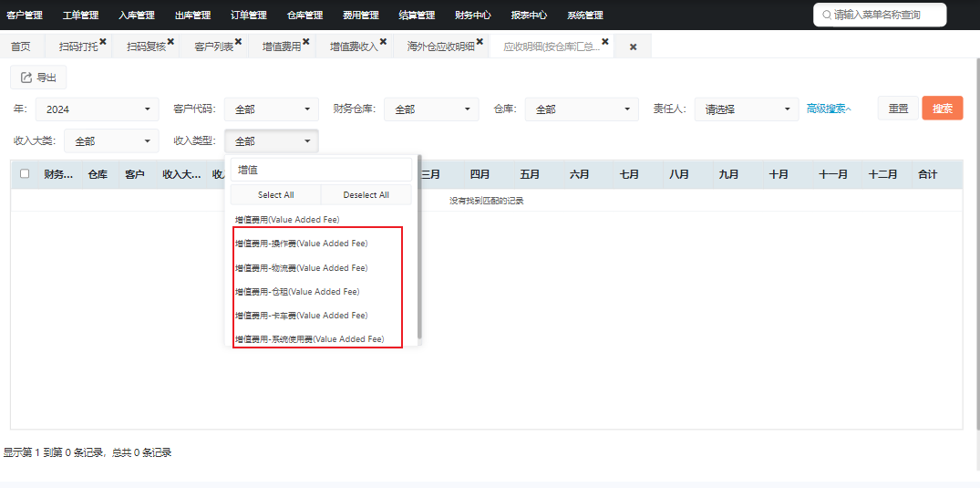Select 增值费用-物流费 option

(x=301, y=268)
